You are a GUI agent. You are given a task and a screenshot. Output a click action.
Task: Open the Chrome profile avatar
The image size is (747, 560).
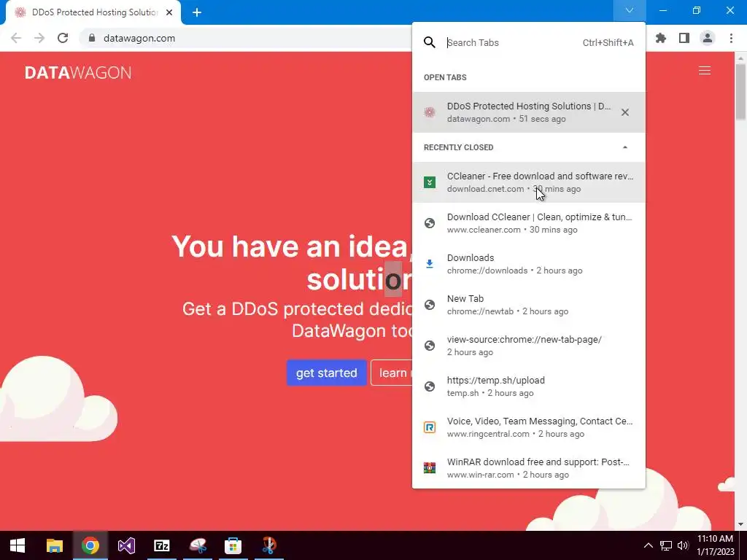(707, 38)
